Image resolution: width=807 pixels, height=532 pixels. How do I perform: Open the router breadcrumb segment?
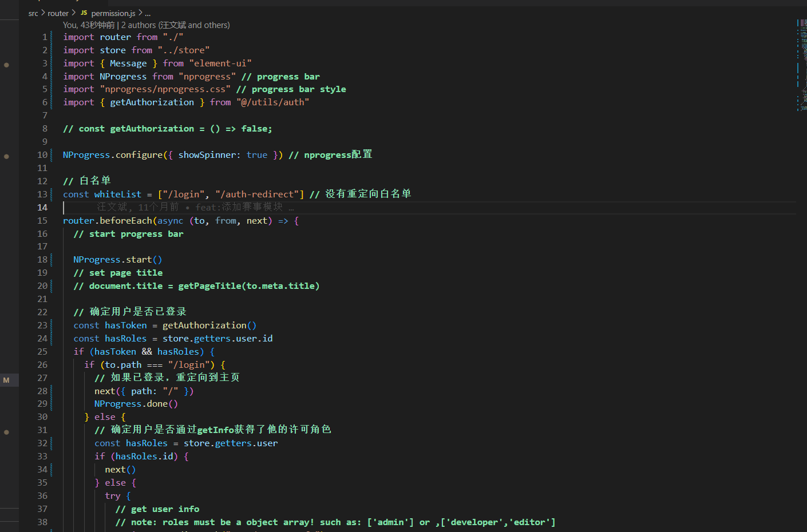(58, 13)
